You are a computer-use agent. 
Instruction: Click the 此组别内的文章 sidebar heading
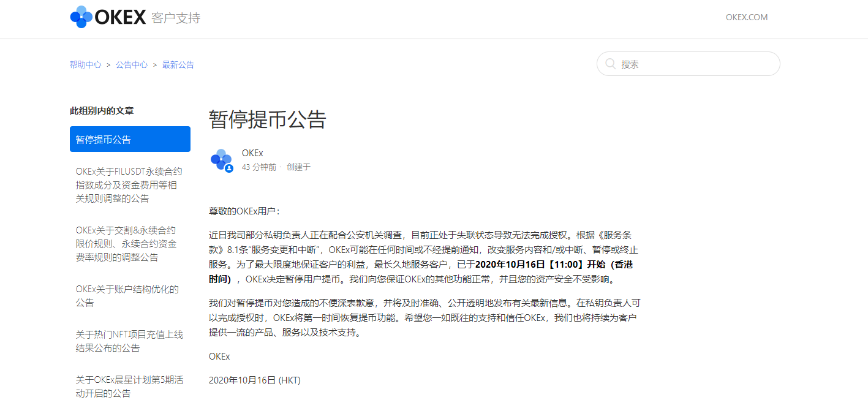coord(102,111)
